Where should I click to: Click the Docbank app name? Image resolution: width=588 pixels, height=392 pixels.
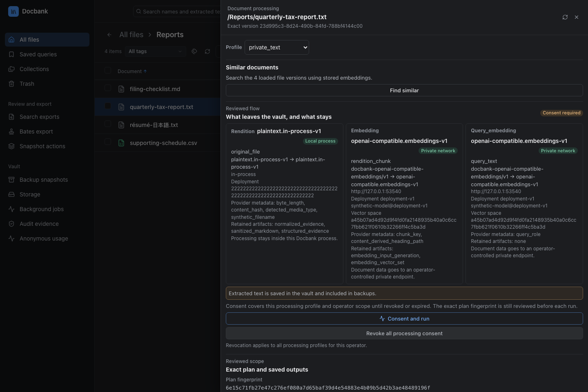(35, 11)
